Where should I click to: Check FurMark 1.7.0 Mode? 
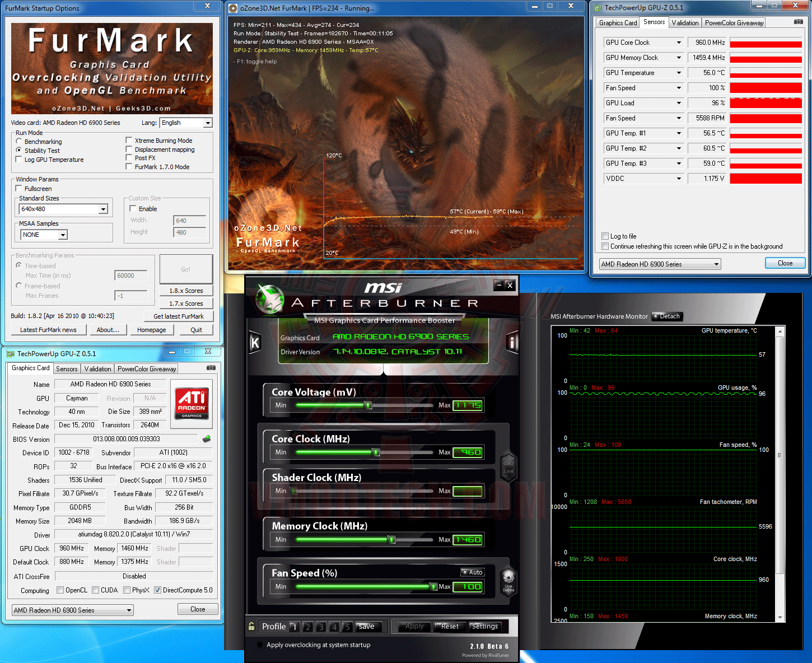click(129, 167)
